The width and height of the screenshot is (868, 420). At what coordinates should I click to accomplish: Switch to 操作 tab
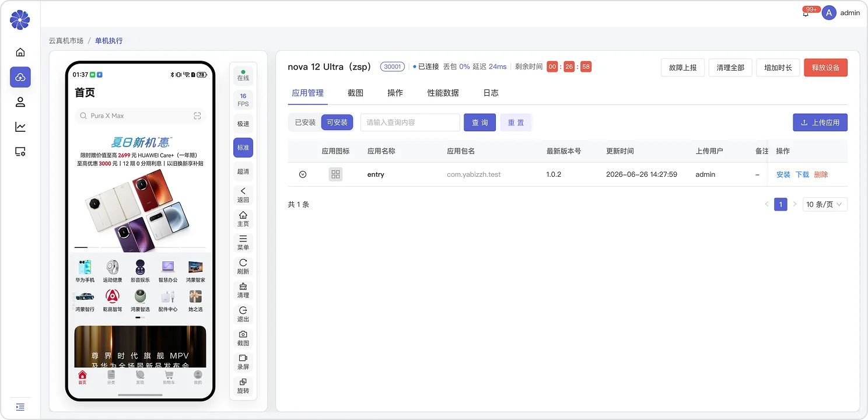pos(395,93)
